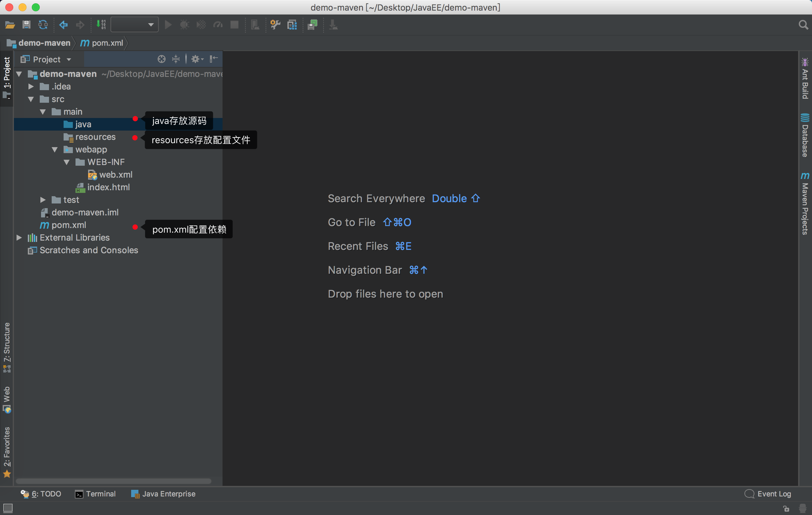Click the Collapse All icon in Project panel
Image resolution: width=812 pixels, height=515 pixels.
176,59
